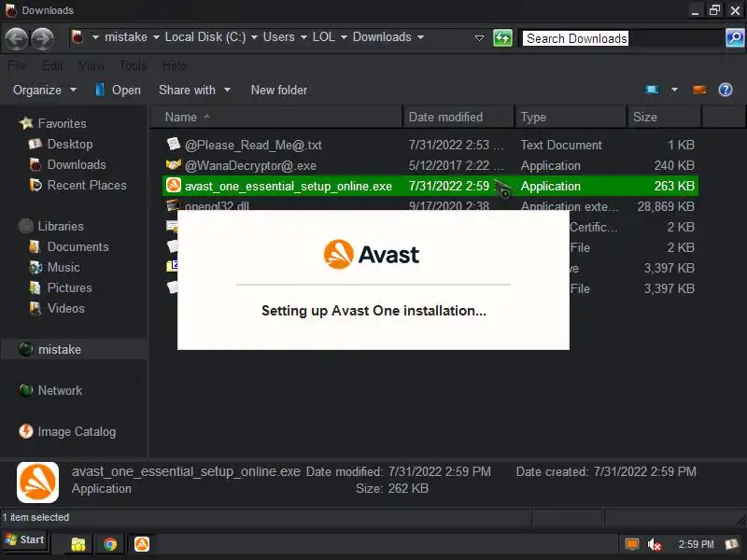This screenshot has height=560, width=747.
Task: Open the views options dropdown arrow
Action: coord(674,90)
